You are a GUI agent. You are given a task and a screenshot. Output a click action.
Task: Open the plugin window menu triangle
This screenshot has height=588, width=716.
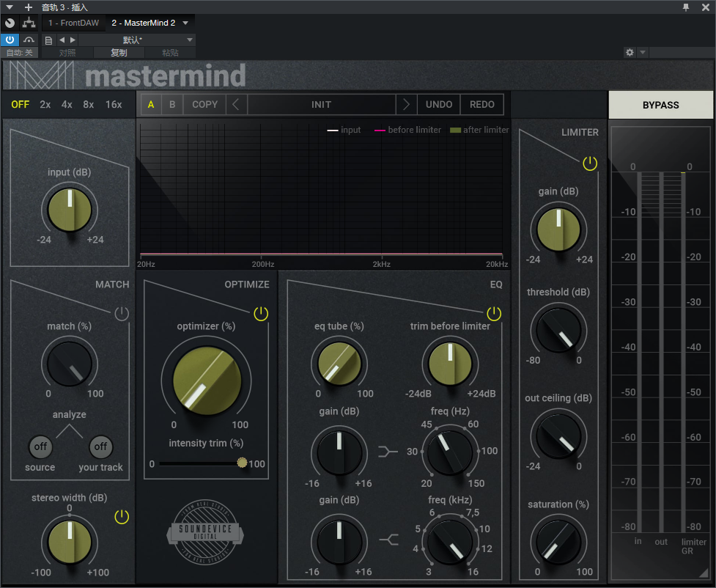(x=10, y=7)
